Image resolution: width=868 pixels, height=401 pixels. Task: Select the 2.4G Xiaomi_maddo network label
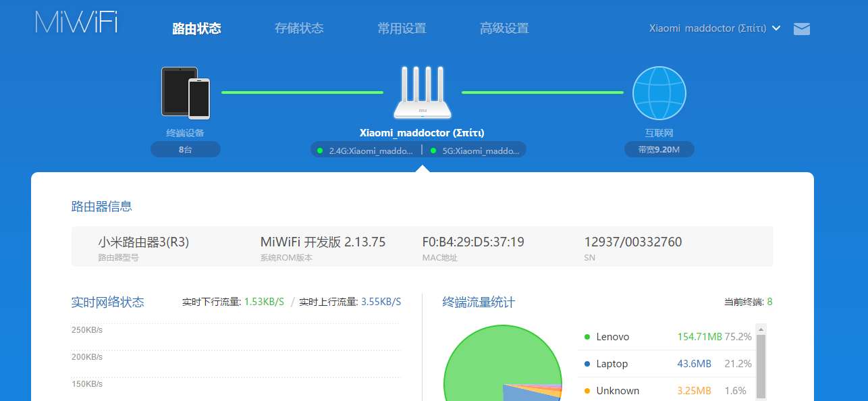[371, 151]
